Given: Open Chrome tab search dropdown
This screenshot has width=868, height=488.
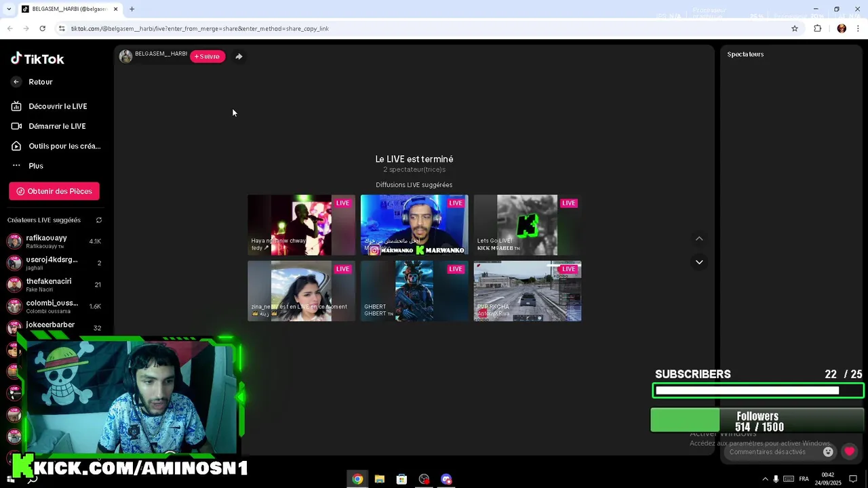Looking at the screenshot, I should click(x=9, y=9).
